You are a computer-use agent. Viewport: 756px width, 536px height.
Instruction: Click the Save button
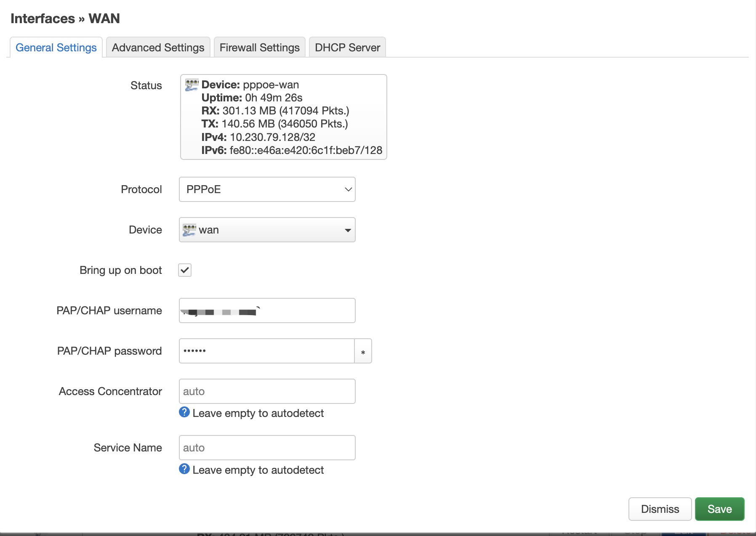click(x=719, y=509)
